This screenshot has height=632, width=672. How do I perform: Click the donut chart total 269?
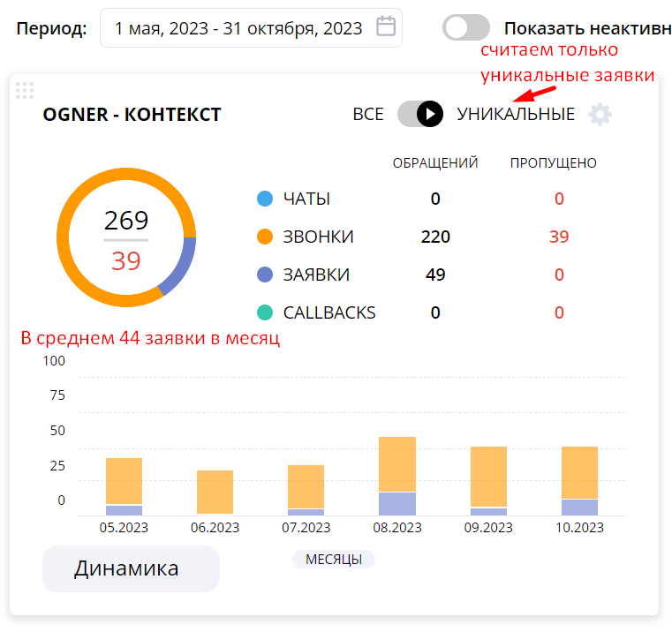click(x=126, y=221)
